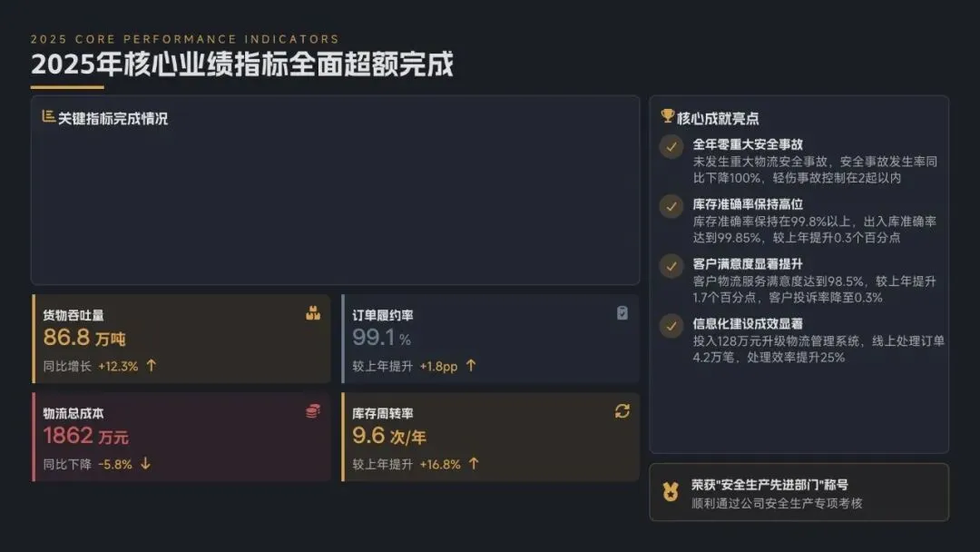Viewport: 980px width, 552px height.
Task: Click the 99.1% order fulfillment value
Action: 381,338
